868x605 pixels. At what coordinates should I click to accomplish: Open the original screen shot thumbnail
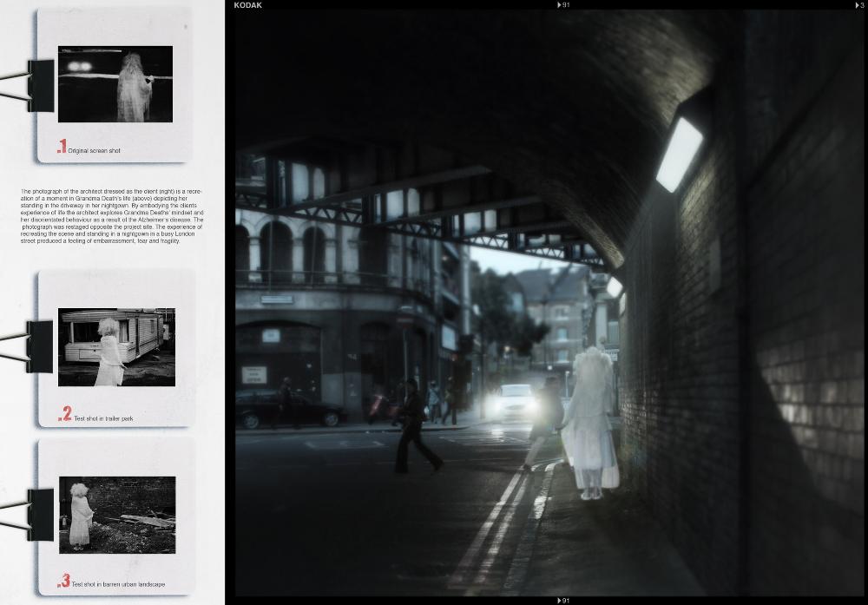[115, 84]
